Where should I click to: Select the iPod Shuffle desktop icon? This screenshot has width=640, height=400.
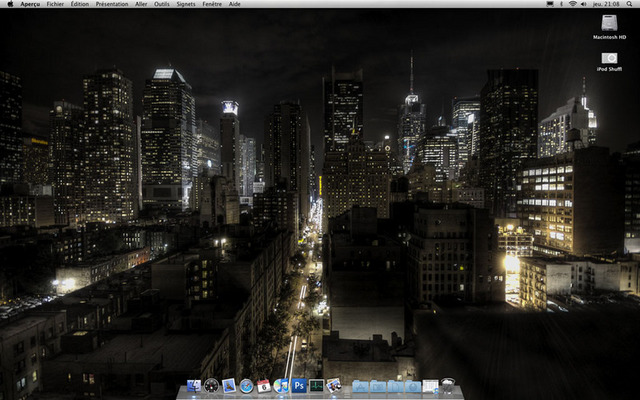(x=608, y=59)
